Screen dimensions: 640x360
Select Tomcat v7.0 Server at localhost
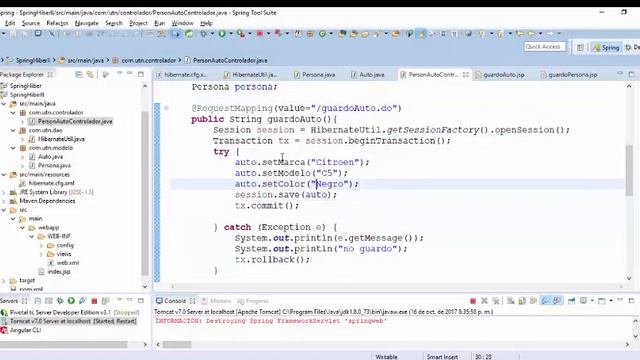pyautogui.click(x=69, y=321)
